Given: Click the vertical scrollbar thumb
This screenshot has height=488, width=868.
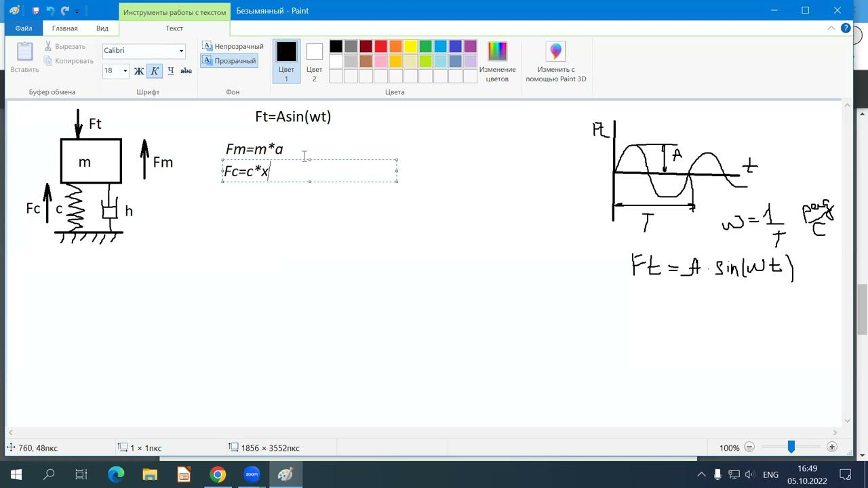Looking at the screenshot, I should click(x=863, y=310).
